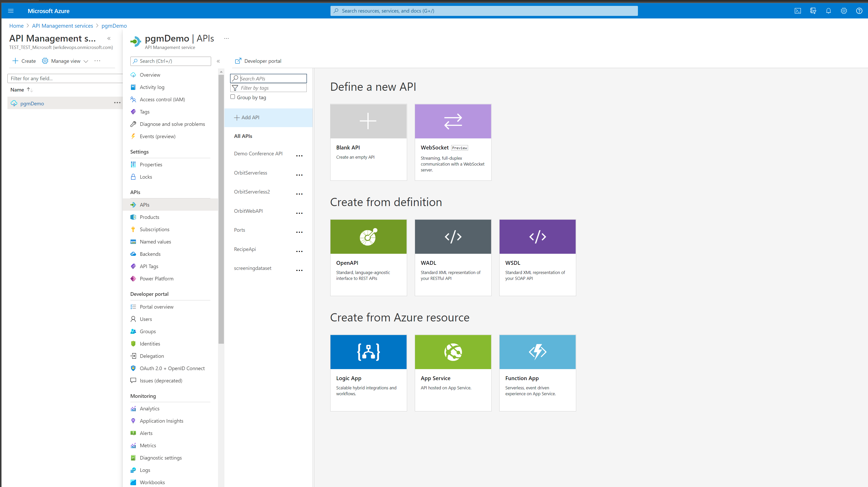
Task: Open the Developer portal external link icon
Action: coord(238,61)
